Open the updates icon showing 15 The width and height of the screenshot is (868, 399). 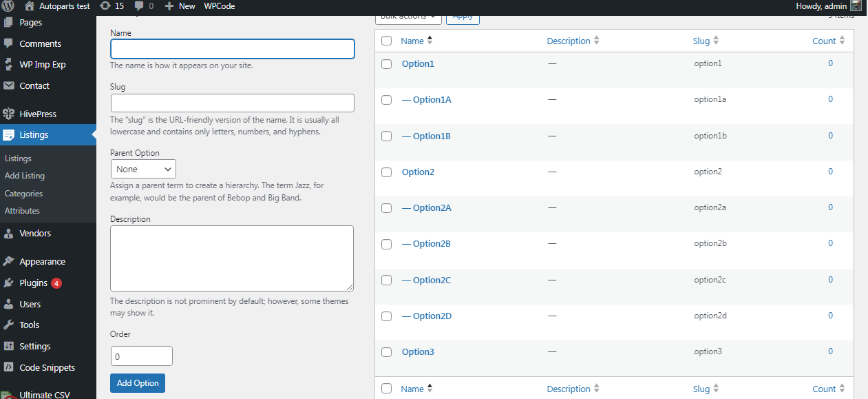(x=105, y=6)
